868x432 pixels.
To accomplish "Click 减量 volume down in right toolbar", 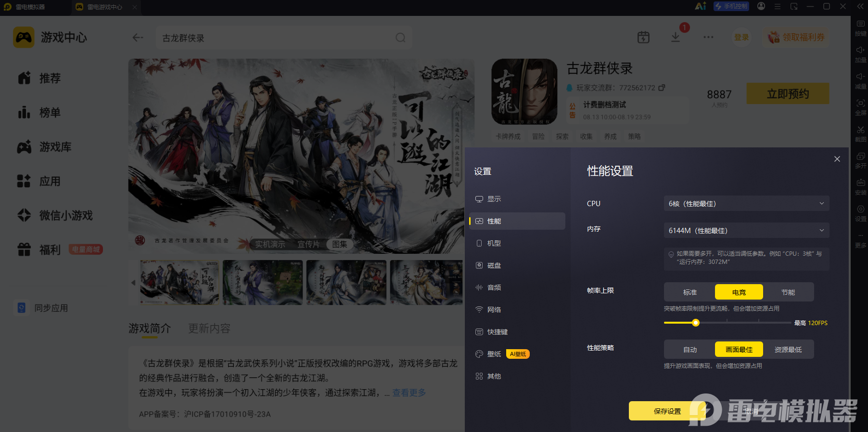I will (x=860, y=81).
